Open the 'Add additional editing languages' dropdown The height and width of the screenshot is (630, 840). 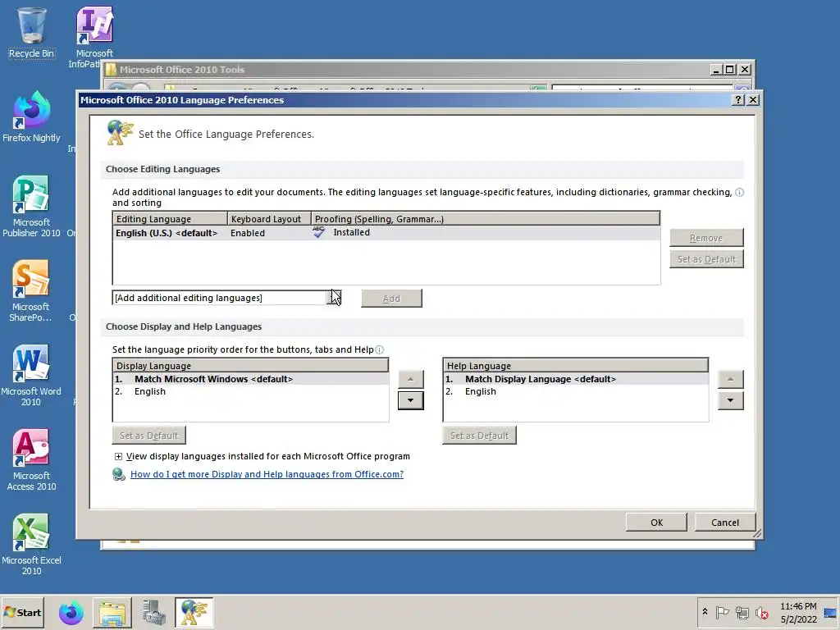click(x=334, y=298)
